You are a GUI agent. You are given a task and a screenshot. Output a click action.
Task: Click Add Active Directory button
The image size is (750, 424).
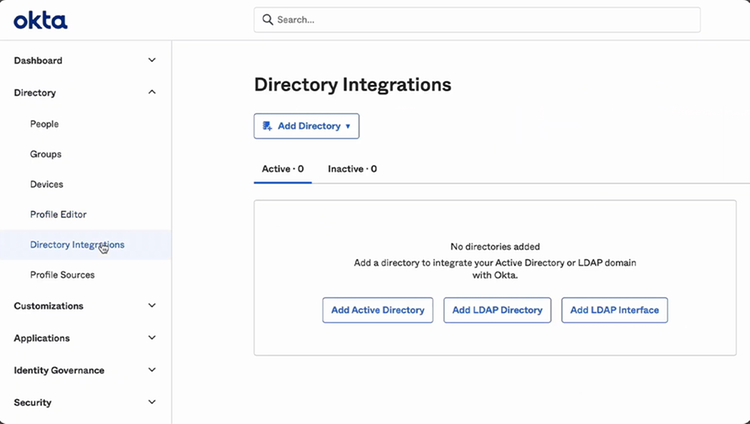pyautogui.click(x=378, y=310)
